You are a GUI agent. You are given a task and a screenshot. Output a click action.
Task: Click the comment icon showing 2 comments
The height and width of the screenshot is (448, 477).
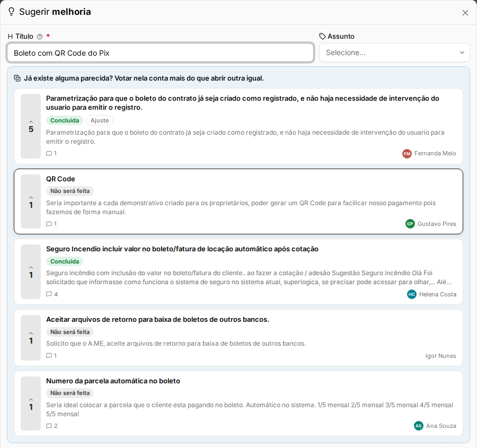(49, 426)
